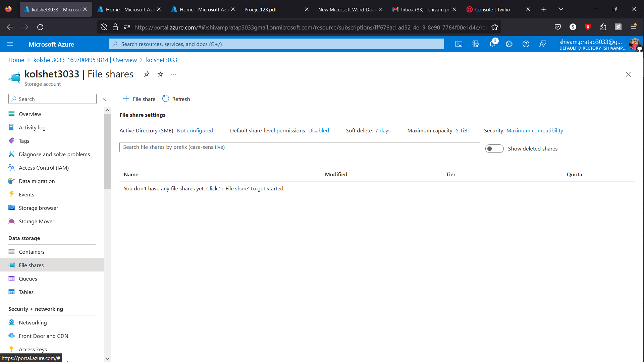Create a new file share
This screenshot has width=644, height=362.
tap(139, 99)
